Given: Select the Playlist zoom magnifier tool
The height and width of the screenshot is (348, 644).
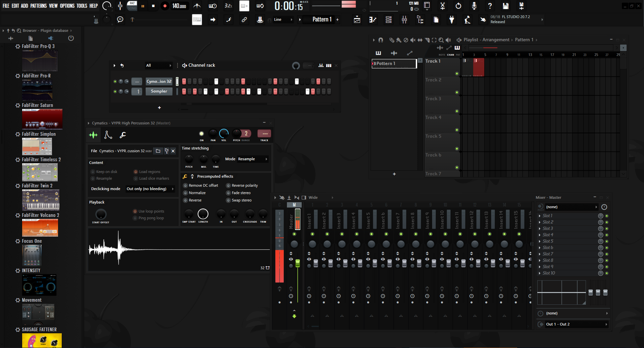Looking at the screenshot, I should pos(441,40).
